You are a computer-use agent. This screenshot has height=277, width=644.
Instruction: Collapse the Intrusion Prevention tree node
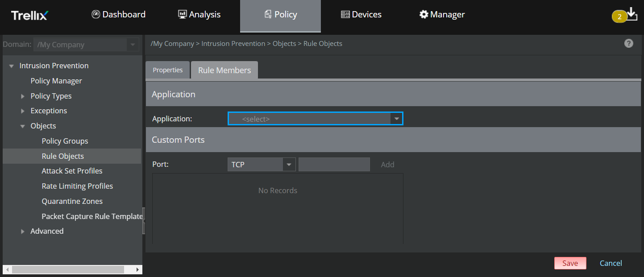click(12, 66)
